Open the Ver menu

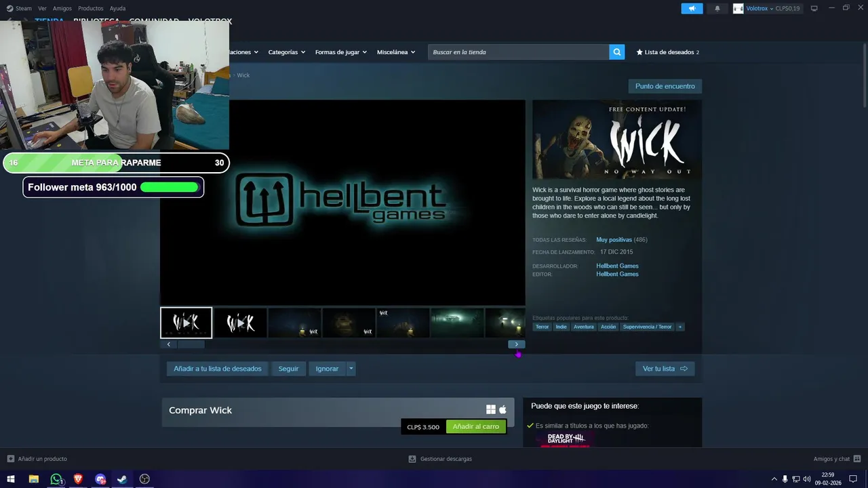(x=42, y=8)
